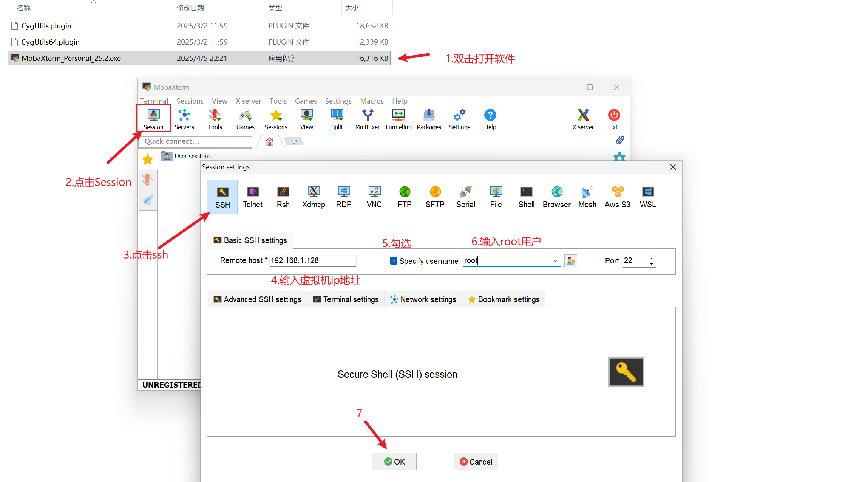
Task: Click the Session toolbar icon in MobaXterm
Action: (x=153, y=119)
